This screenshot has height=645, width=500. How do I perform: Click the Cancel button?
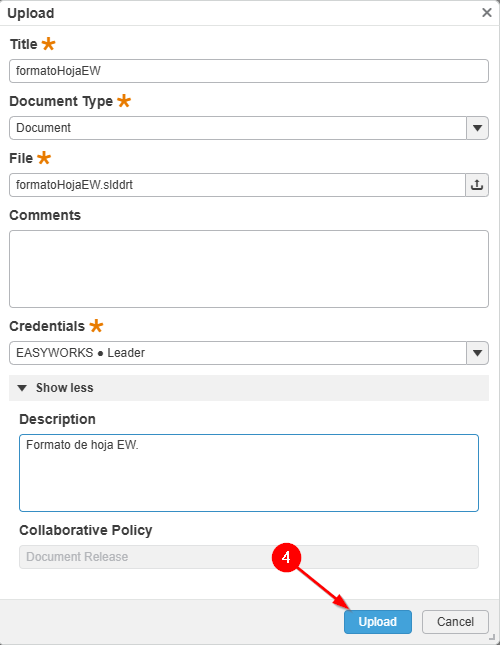click(x=455, y=622)
